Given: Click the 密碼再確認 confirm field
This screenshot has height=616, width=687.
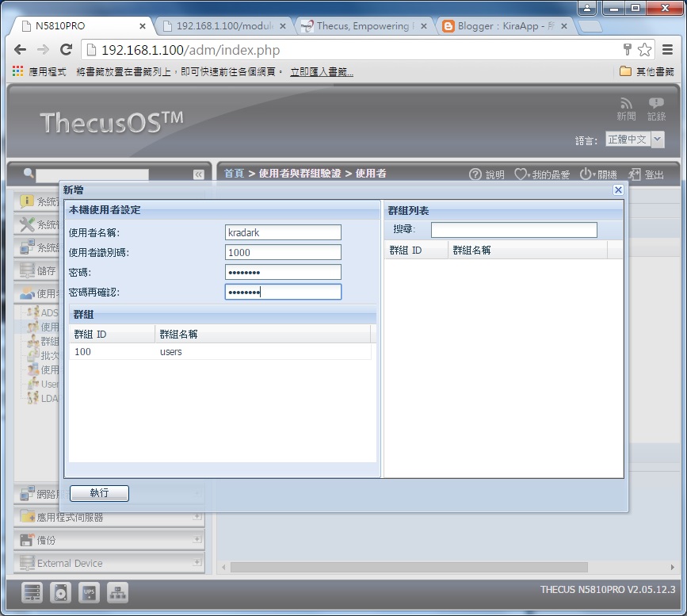Looking at the screenshot, I should click(283, 292).
